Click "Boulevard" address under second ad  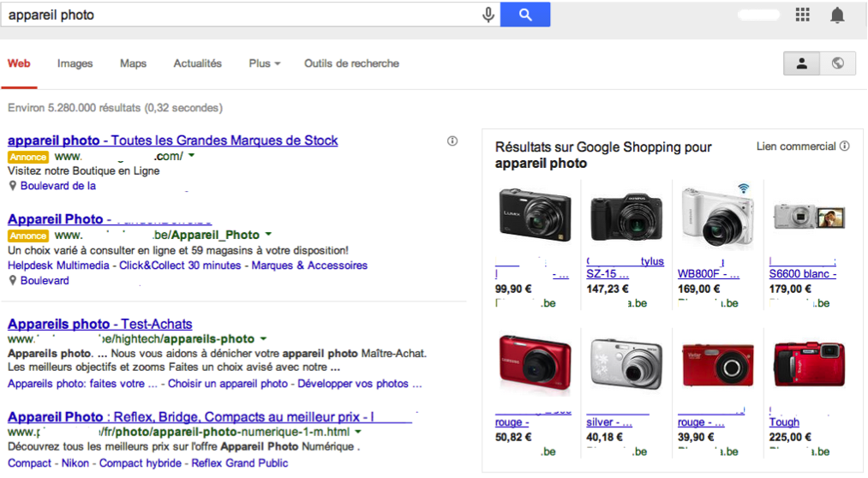[45, 280]
